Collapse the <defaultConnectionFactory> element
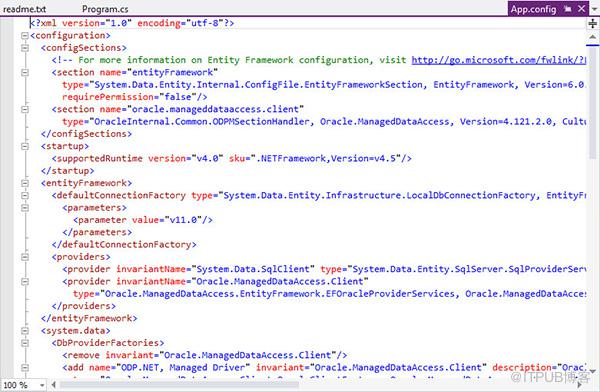The width and height of the screenshot is (600, 392). (25, 195)
